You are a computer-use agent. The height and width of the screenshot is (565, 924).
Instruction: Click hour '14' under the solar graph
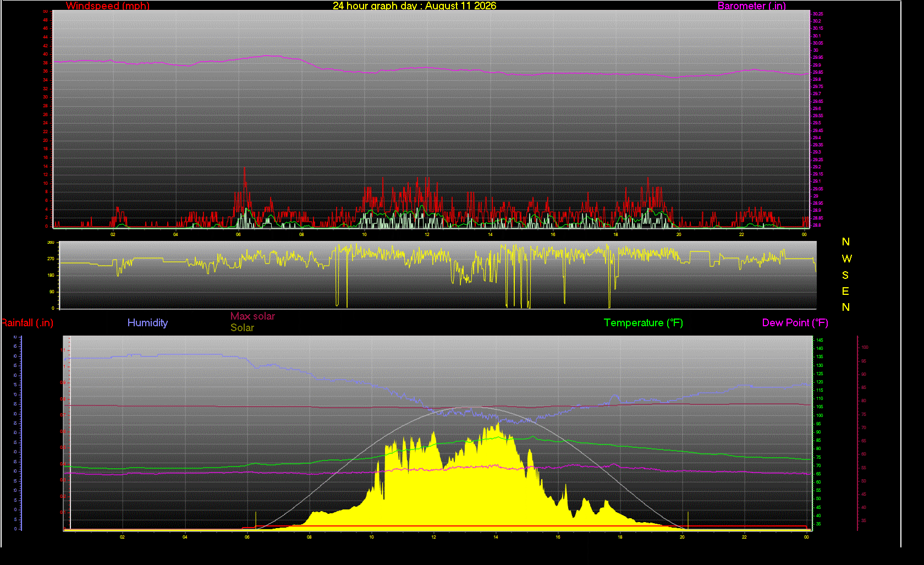[x=496, y=537]
